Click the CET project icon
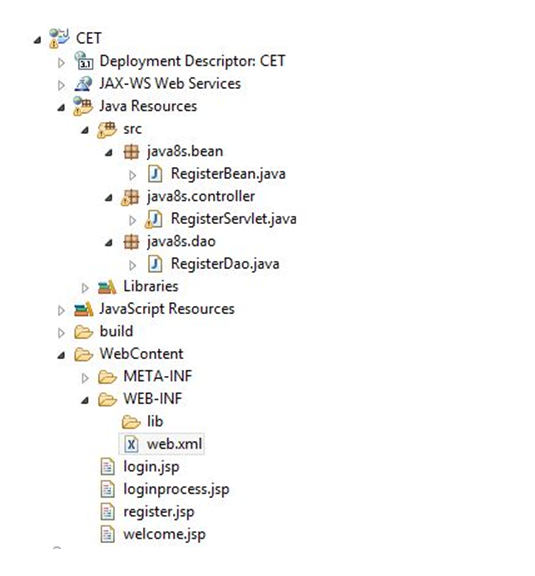 [59, 38]
